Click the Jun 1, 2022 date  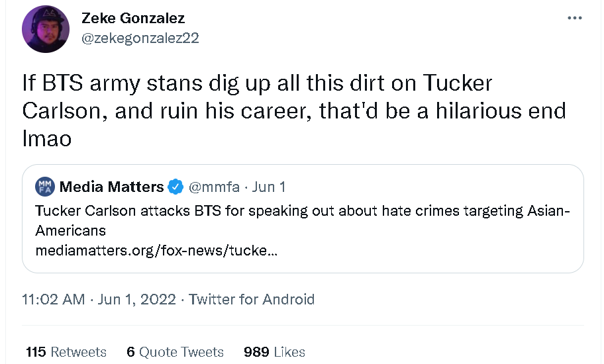[137, 299]
